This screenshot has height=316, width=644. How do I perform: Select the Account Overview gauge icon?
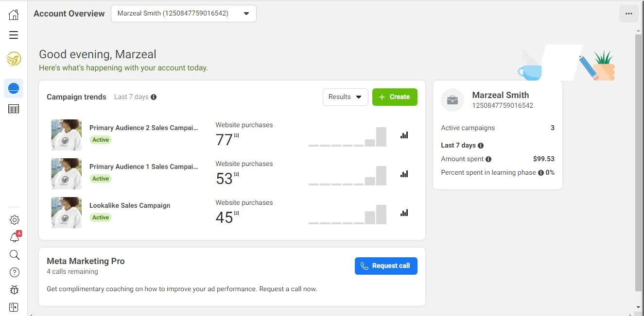point(14,88)
